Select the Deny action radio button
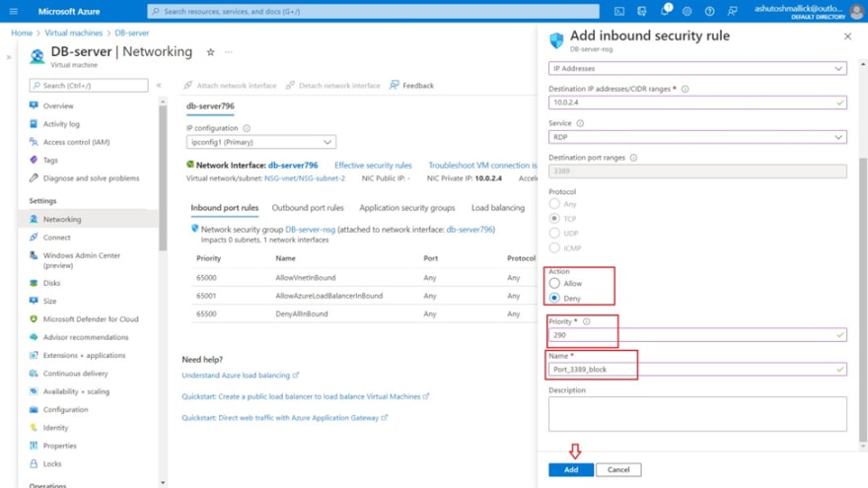This screenshot has width=868, height=488. [554, 298]
